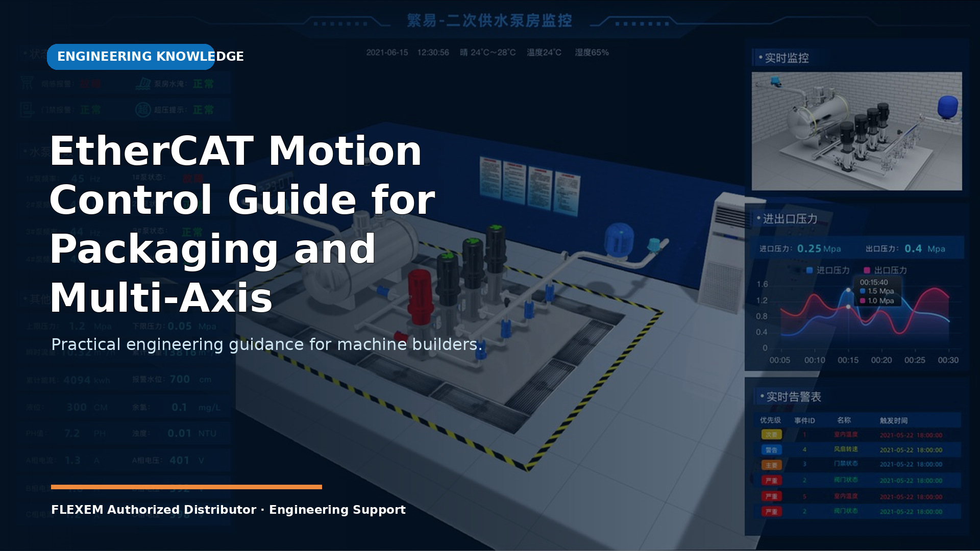Screen dimensions: 980x551
Task: Click the 优先级 column header
Action: (770, 420)
